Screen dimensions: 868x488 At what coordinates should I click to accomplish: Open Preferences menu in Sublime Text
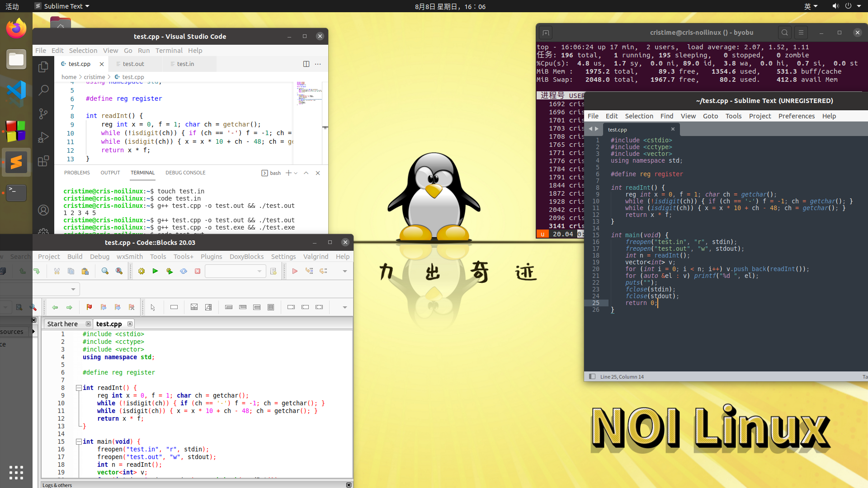coord(796,116)
